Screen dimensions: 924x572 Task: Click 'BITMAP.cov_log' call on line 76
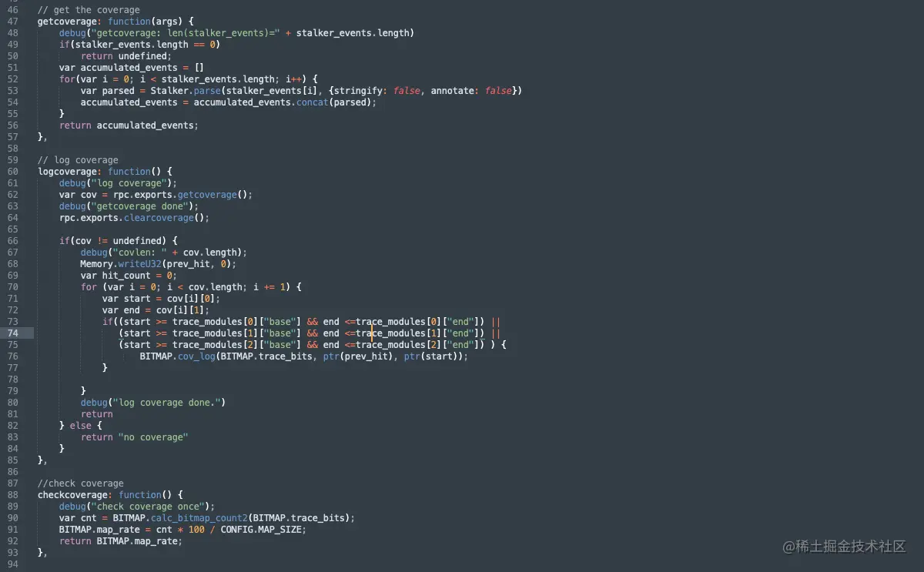(x=177, y=356)
